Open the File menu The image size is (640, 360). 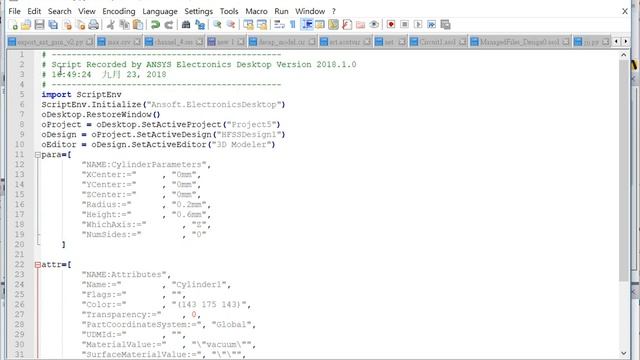pyautogui.click(x=14, y=11)
